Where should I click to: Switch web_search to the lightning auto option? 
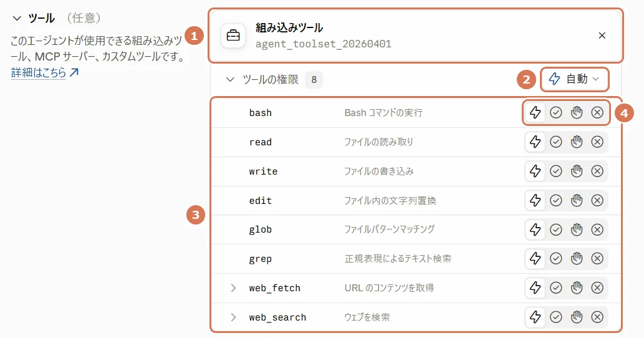tap(535, 317)
